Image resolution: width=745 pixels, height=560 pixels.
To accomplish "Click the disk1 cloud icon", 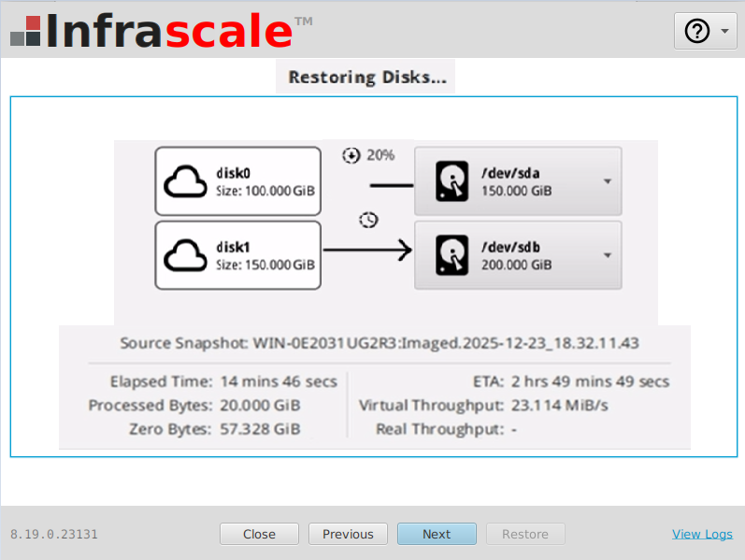I will click(x=185, y=254).
